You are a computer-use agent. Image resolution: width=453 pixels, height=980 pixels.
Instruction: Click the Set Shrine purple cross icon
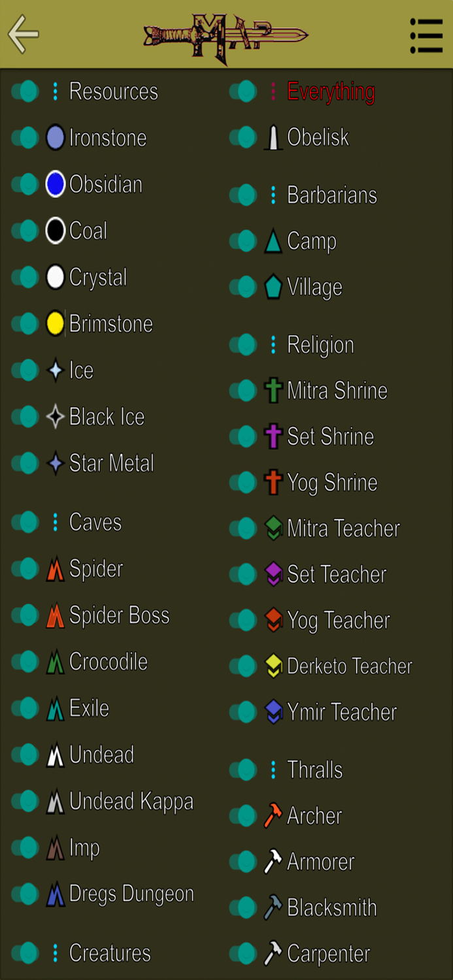tap(273, 436)
